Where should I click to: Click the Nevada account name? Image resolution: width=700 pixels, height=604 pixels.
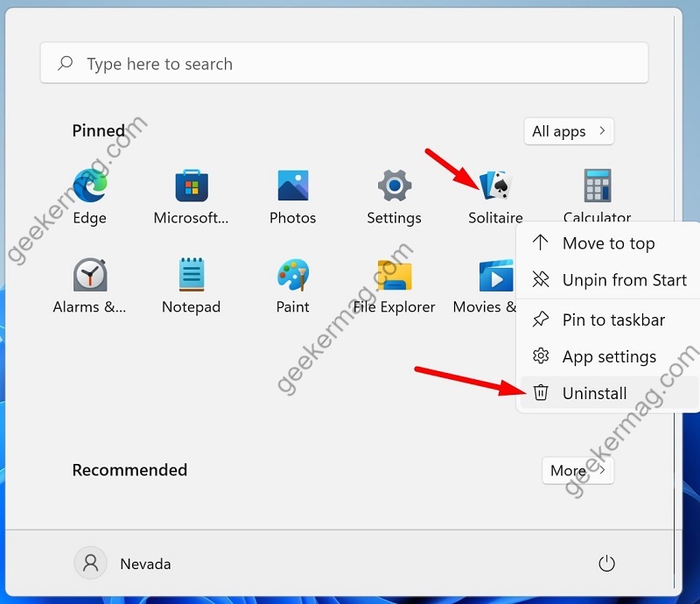(x=145, y=564)
